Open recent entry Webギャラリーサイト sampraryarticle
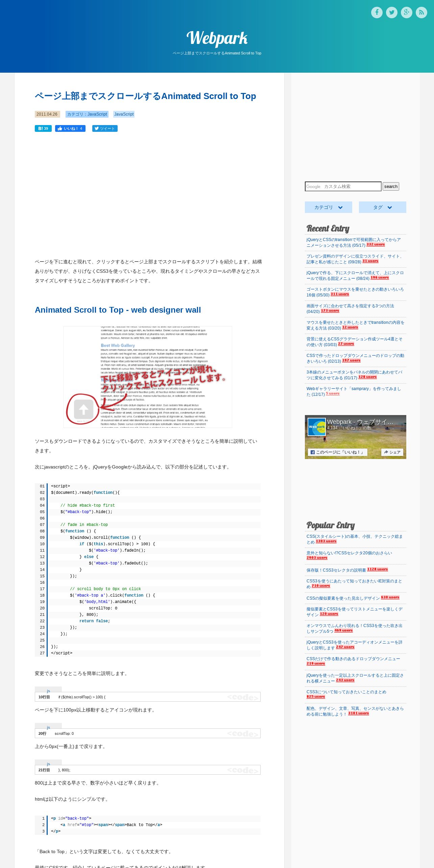This screenshot has height=868, width=434. pos(354,391)
